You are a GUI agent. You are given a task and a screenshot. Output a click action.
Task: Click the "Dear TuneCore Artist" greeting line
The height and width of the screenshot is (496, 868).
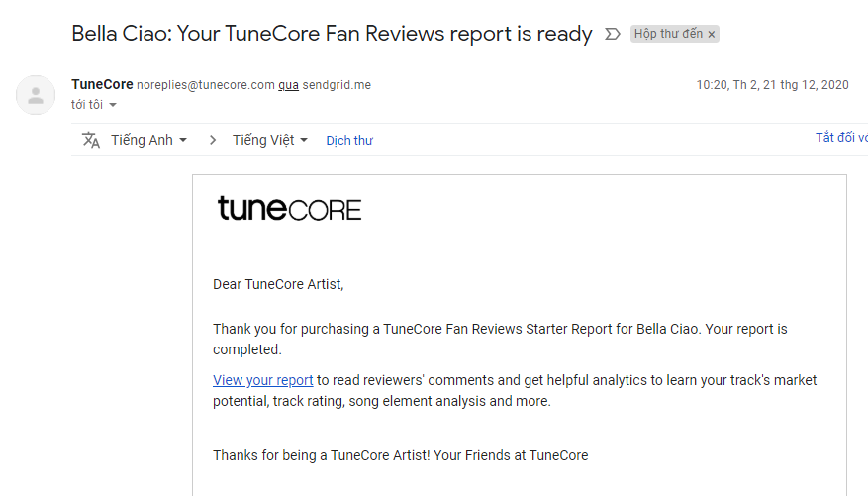[x=278, y=284]
